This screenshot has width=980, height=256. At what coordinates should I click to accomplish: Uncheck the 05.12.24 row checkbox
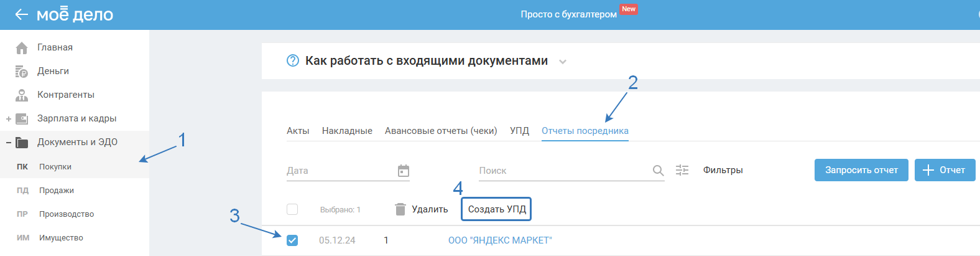pos(292,240)
